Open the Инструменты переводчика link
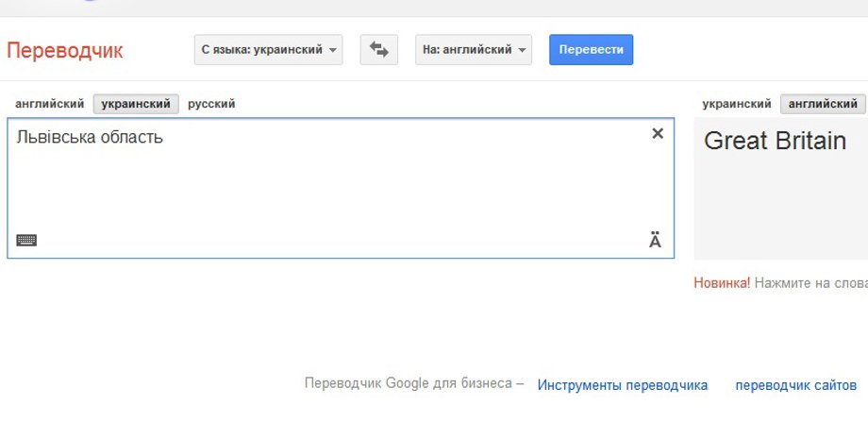This screenshot has width=868, height=439. point(623,385)
